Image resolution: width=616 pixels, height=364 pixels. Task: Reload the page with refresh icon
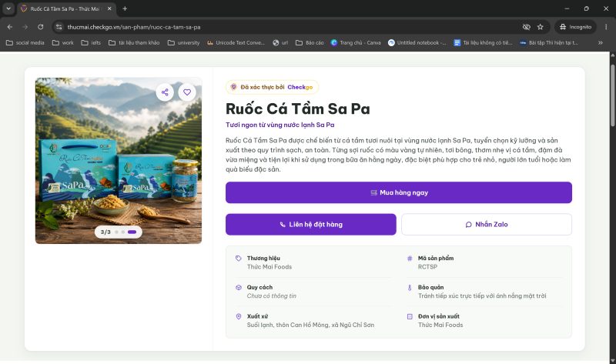click(x=41, y=27)
